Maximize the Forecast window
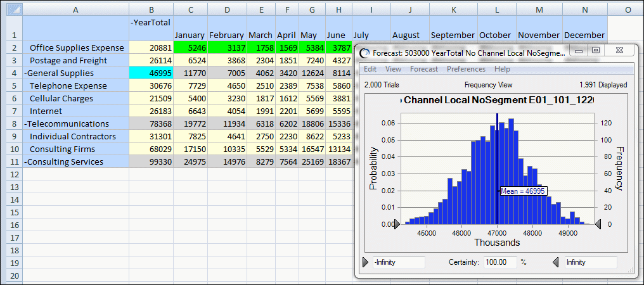Viewport: 644px width, 285px height. pos(595,51)
